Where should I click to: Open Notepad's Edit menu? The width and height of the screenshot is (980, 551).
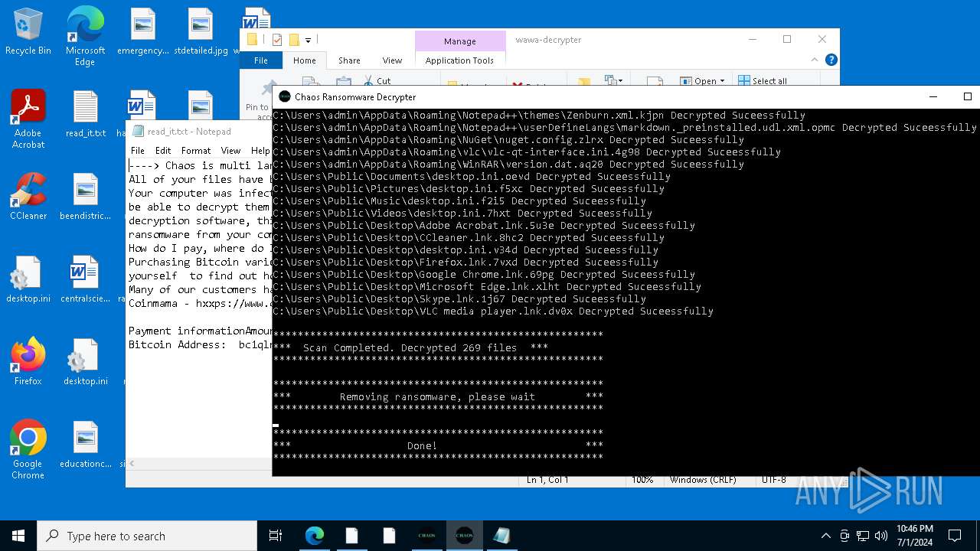(x=163, y=151)
